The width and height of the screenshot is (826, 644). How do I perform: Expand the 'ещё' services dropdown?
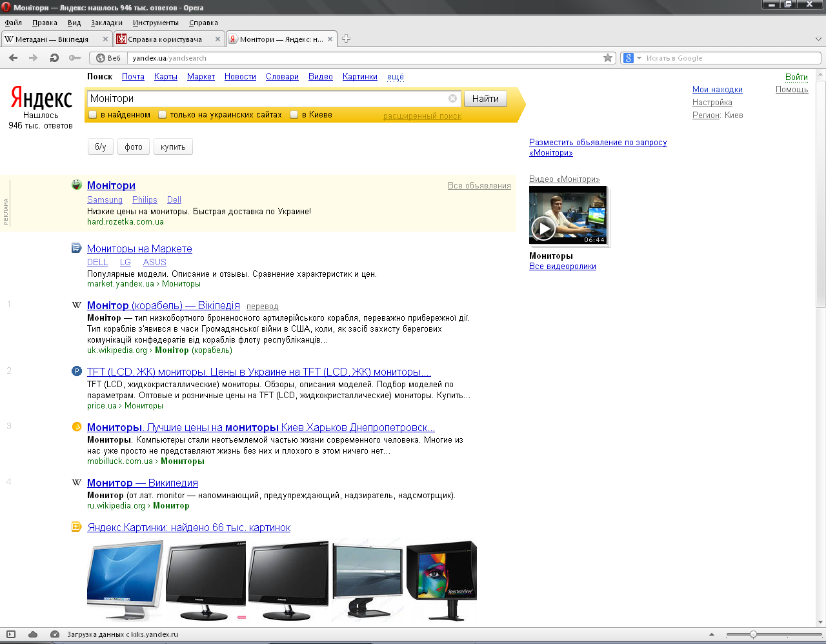click(396, 77)
